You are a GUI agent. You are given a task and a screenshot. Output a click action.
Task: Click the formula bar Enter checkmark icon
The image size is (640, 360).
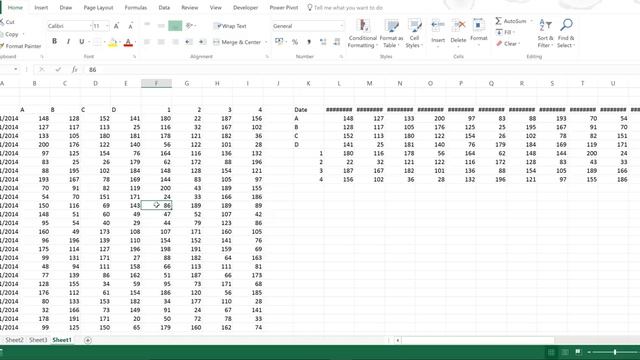(x=58, y=69)
